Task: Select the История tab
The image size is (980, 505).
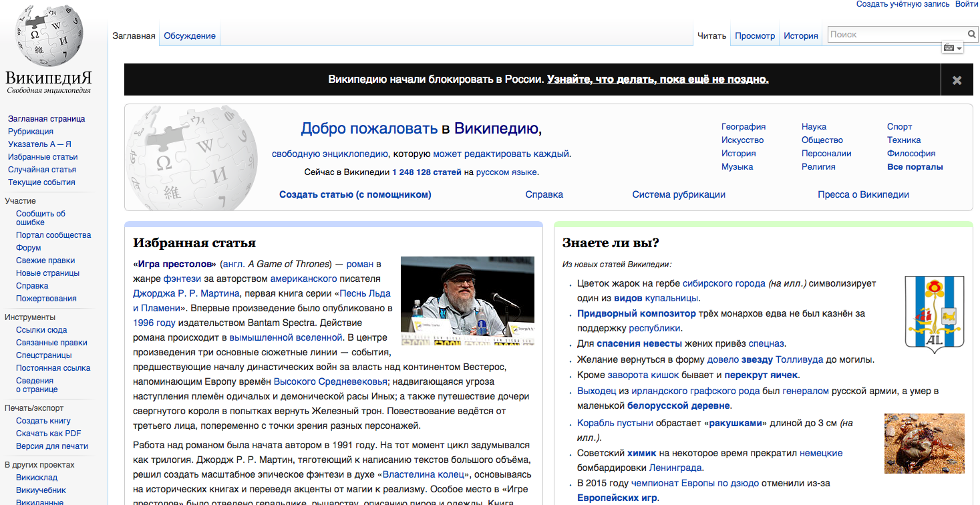Action: [800, 36]
